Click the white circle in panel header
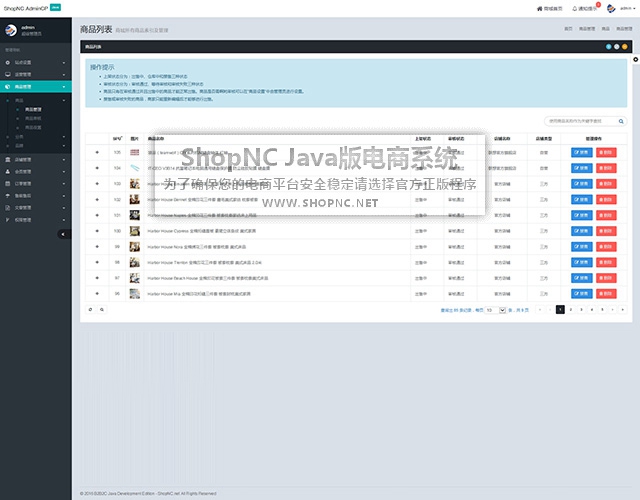This screenshot has width=640, height=500. (x=617, y=47)
